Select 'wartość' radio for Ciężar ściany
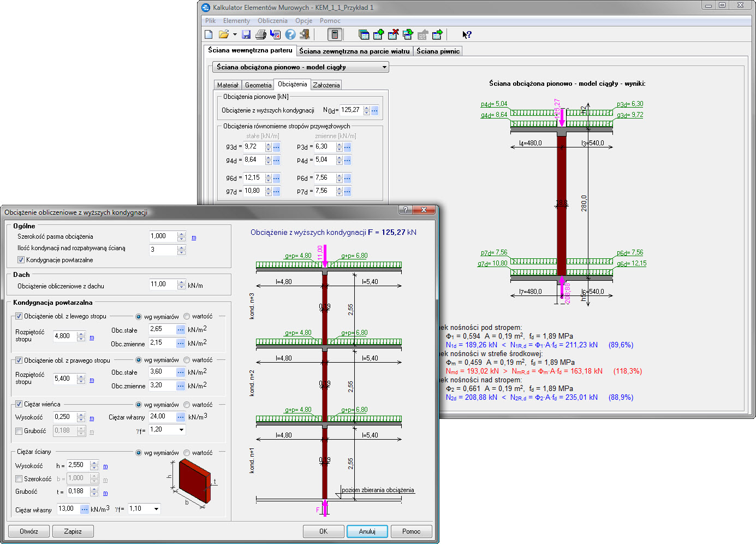Screen dimensions: 756x544 tap(187, 453)
